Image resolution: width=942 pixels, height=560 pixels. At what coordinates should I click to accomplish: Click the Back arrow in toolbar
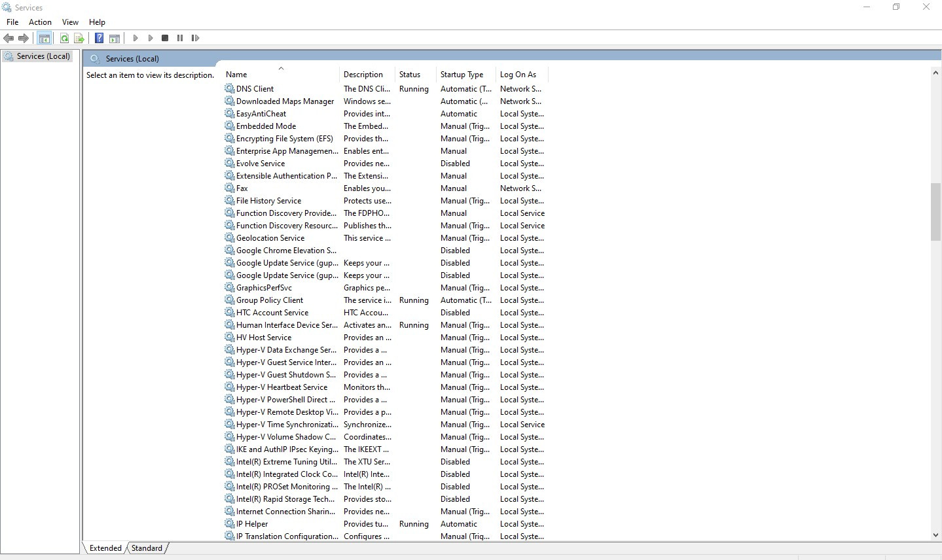pos(9,38)
